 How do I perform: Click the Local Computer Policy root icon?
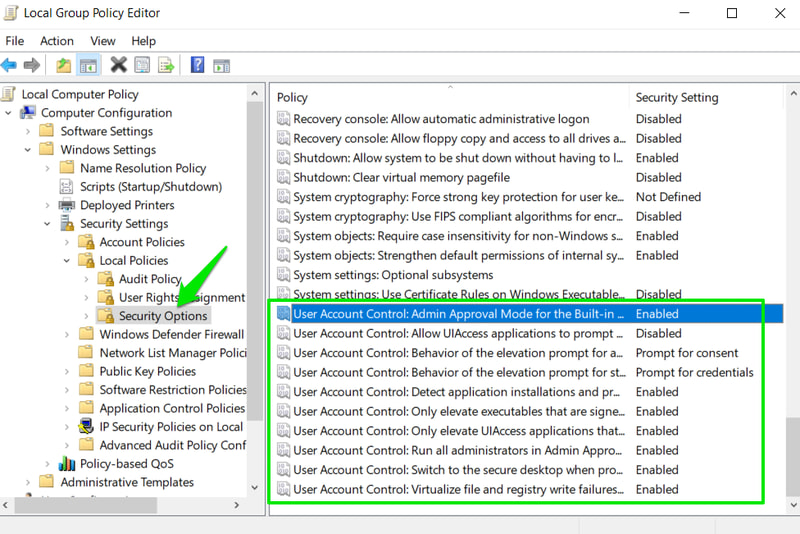click(9, 94)
